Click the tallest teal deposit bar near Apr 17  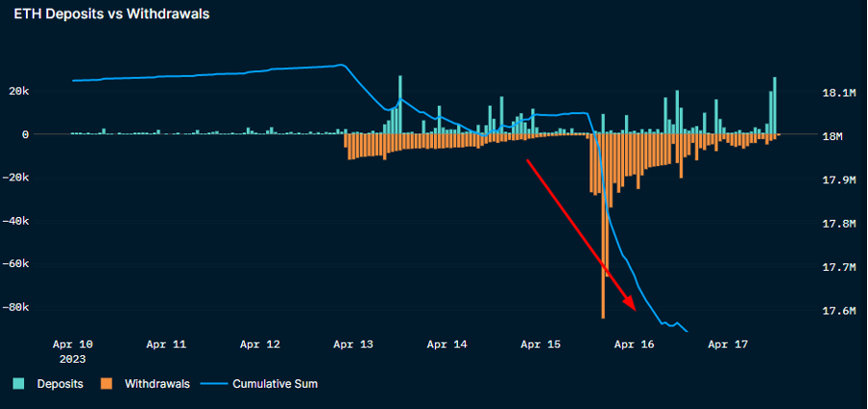point(775,106)
